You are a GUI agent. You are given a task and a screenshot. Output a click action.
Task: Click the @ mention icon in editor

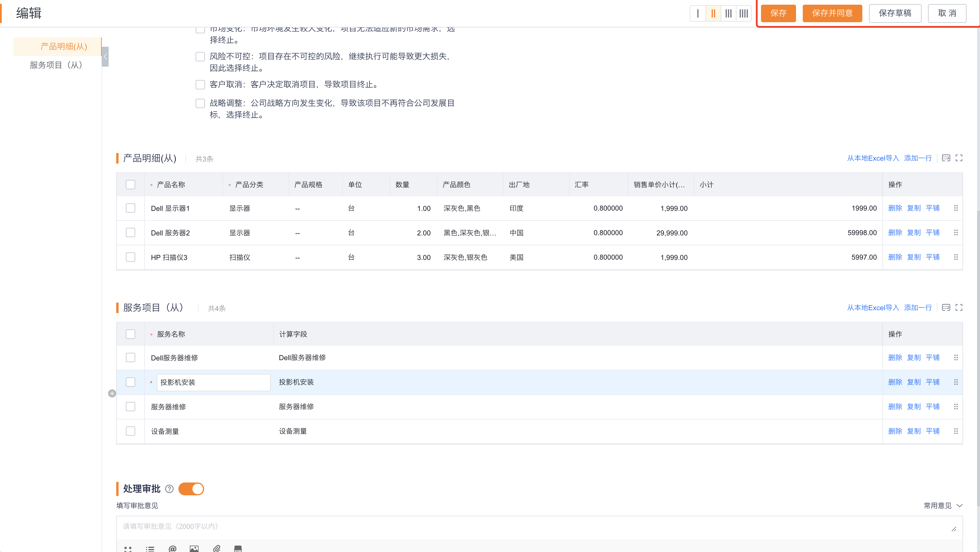coord(172,548)
